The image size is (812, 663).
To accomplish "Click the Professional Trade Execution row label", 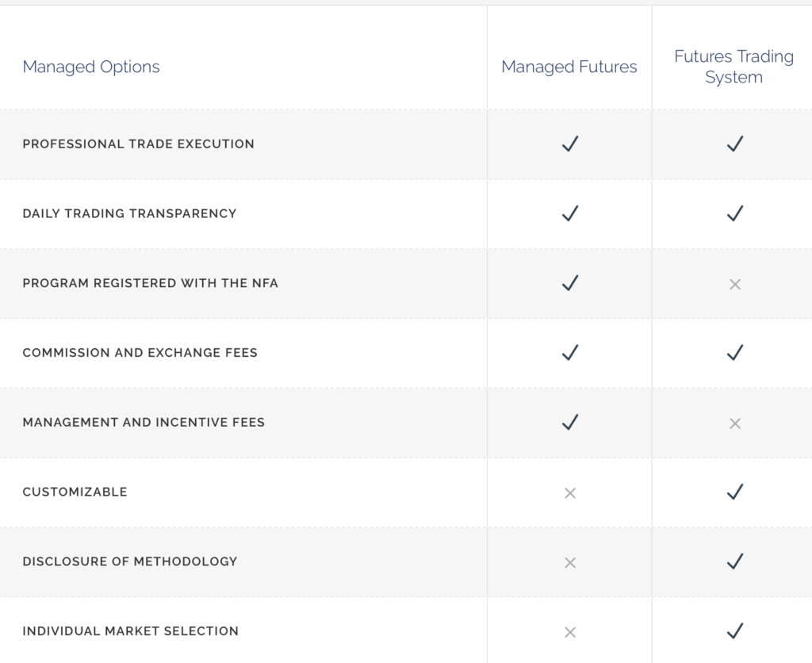I will coord(138,144).
